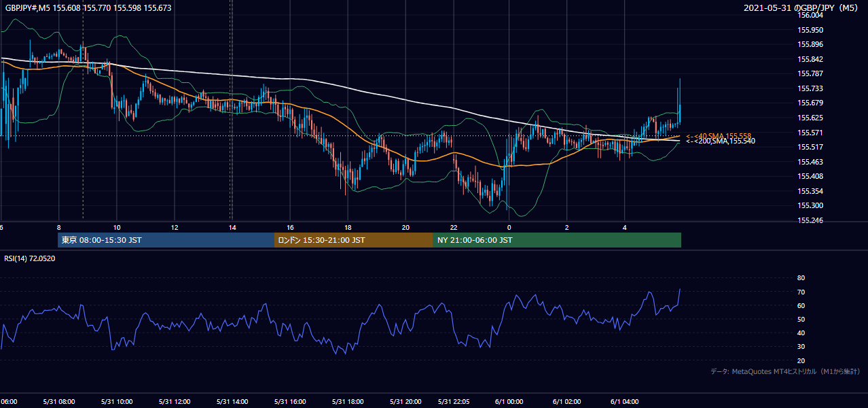Click the 155.300 price axis label
Screen dimensions: 868x408
[x=810, y=205]
